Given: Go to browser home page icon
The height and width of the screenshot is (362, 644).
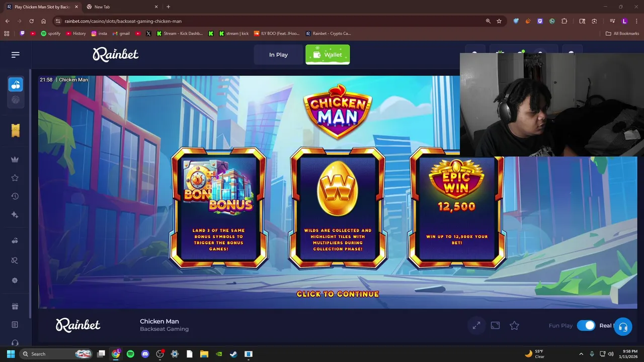Looking at the screenshot, I should click(43, 21).
